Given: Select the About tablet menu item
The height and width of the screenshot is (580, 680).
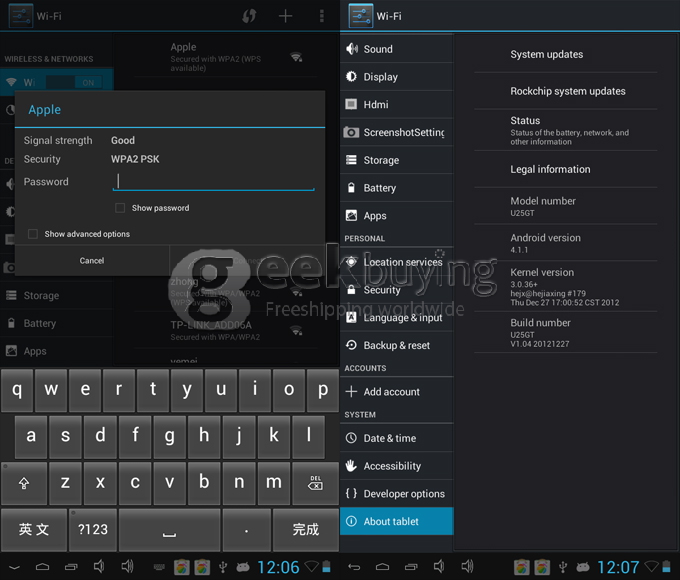Looking at the screenshot, I should (x=396, y=521).
